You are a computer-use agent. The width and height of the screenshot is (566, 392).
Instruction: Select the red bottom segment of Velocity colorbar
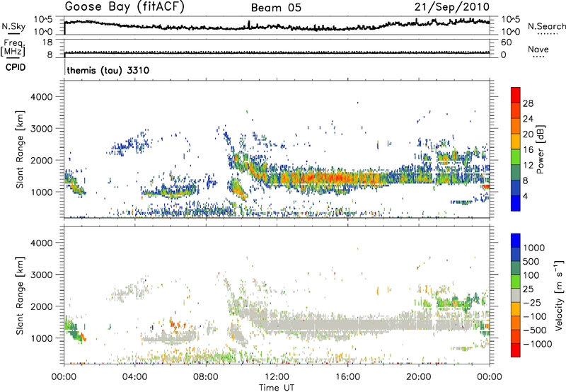click(x=516, y=350)
